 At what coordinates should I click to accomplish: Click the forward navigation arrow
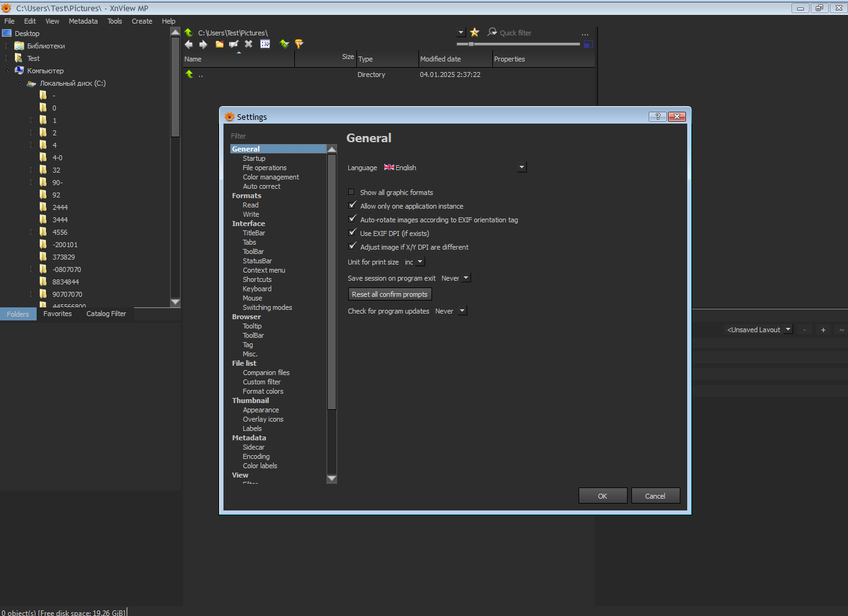click(203, 44)
